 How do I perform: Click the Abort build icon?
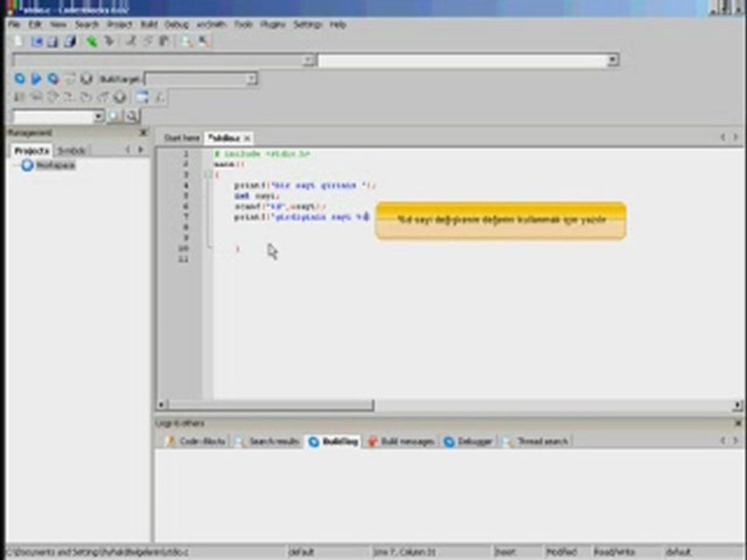(86, 79)
